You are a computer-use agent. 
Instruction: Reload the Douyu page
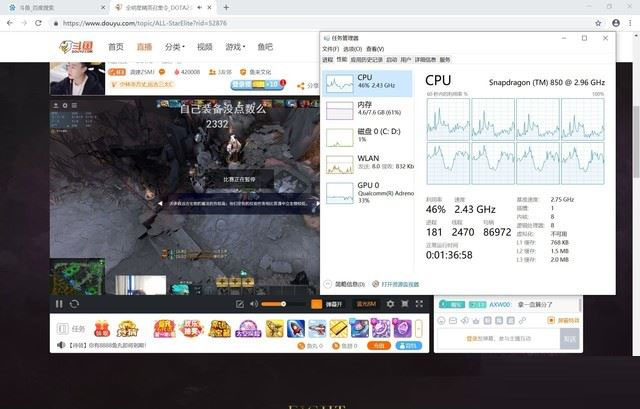pyautogui.click(x=38, y=23)
